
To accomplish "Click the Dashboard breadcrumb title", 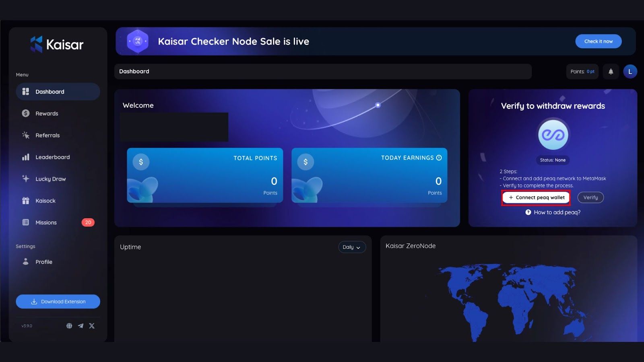I will pyautogui.click(x=134, y=71).
